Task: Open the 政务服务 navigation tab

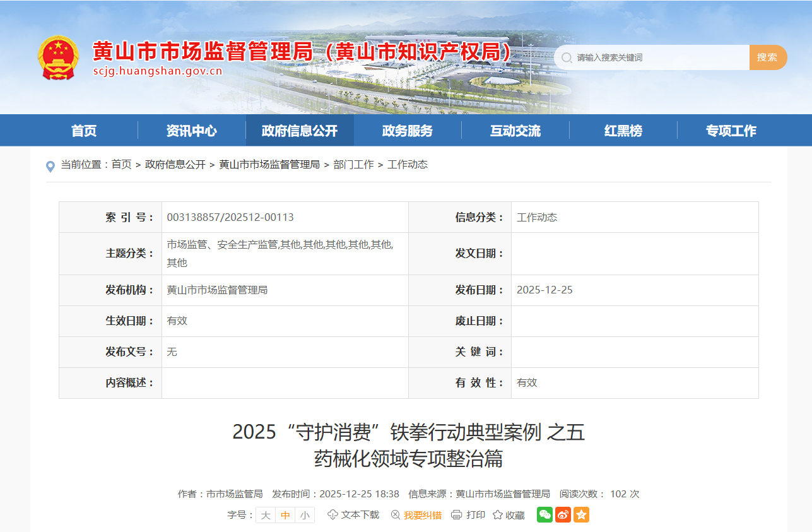Action: 408,131
